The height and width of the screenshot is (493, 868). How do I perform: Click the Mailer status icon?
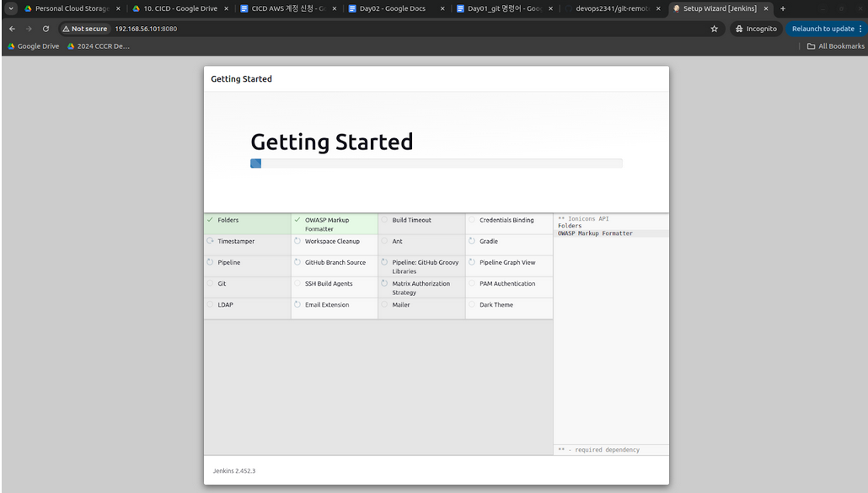(384, 304)
